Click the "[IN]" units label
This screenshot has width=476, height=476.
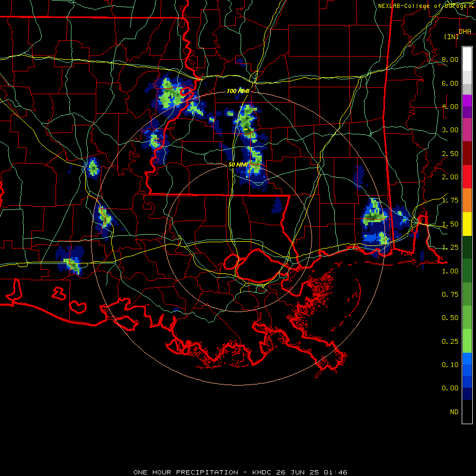coord(452,36)
